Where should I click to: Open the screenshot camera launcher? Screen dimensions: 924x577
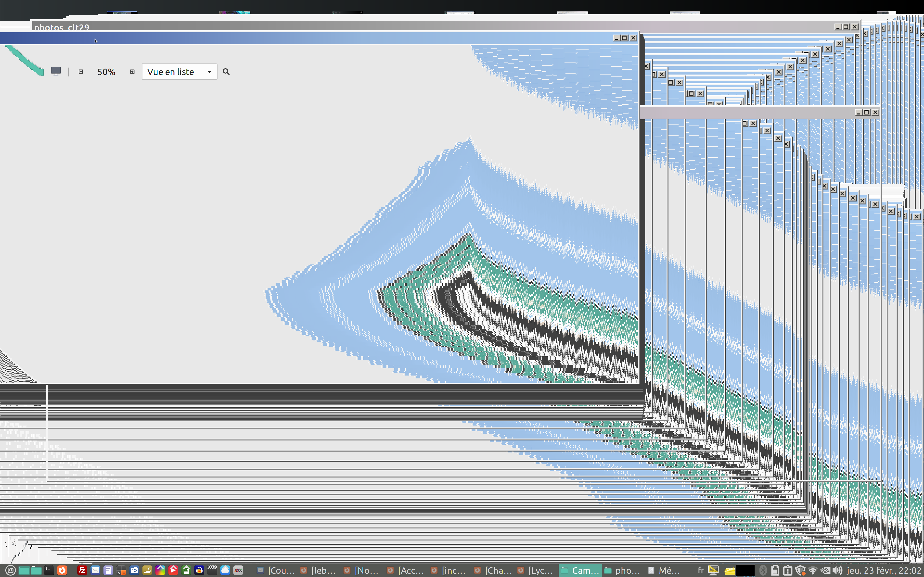(x=135, y=570)
